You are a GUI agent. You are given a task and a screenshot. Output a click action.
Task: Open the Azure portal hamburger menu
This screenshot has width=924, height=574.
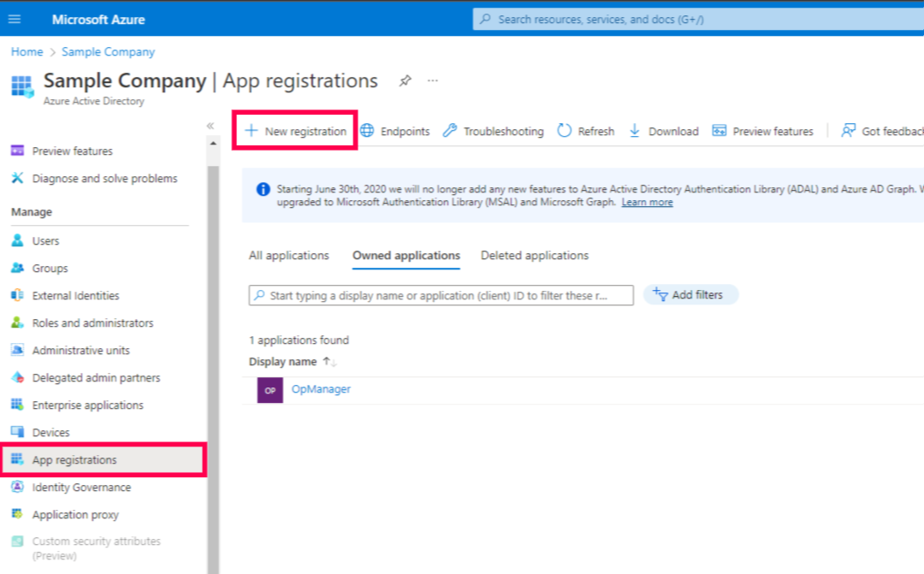tap(15, 19)
